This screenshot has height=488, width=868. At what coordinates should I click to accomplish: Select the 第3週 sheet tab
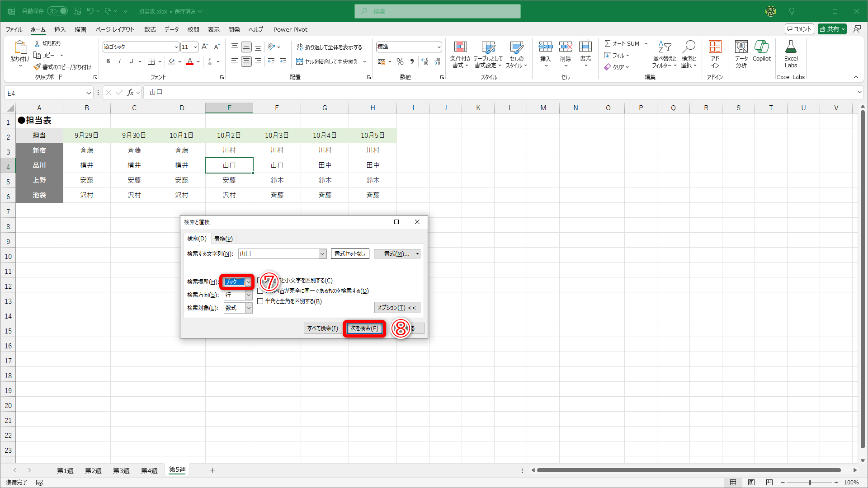pyautogui.click(x=121, y=470)
